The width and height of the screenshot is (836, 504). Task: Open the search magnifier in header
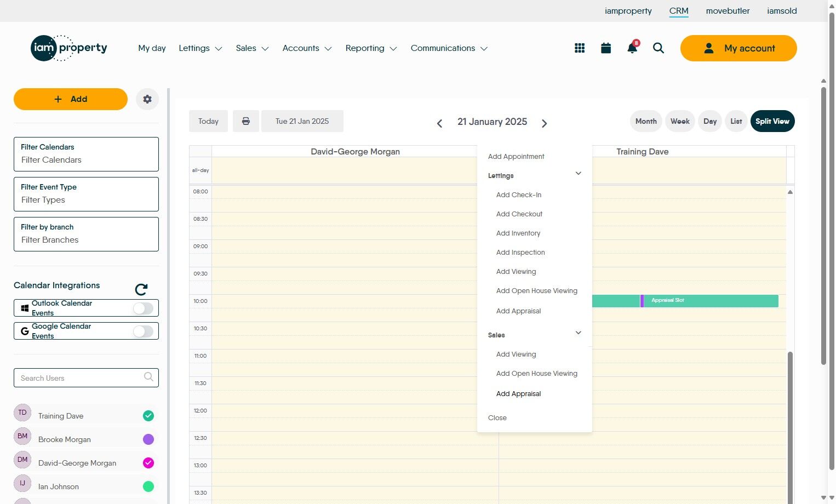[659, 48]
